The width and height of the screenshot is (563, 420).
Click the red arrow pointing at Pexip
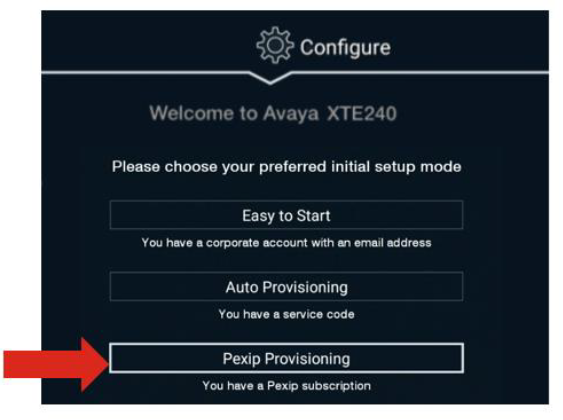(56, 364)
